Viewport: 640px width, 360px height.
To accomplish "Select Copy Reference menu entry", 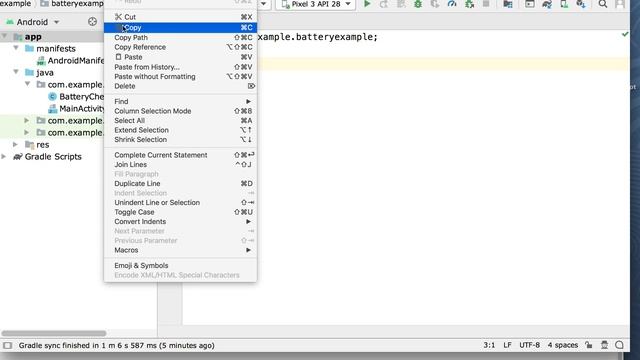I will click(x=180, y=47).
